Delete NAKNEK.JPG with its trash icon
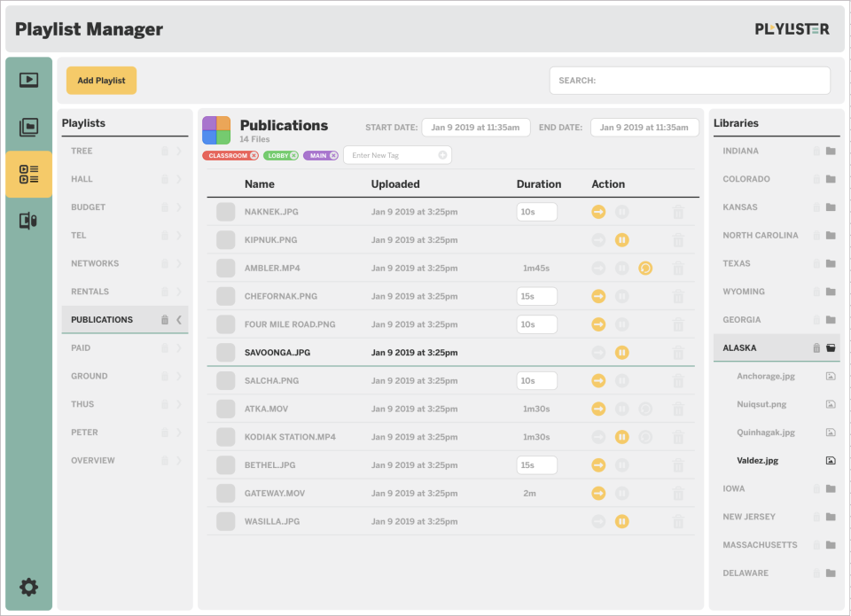 pos(678,212)
